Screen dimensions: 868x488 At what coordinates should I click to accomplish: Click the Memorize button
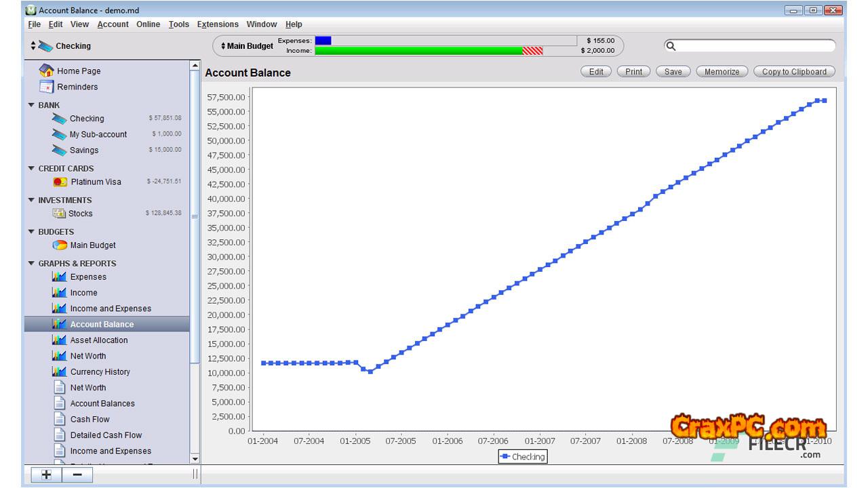[x=722, y=71]
